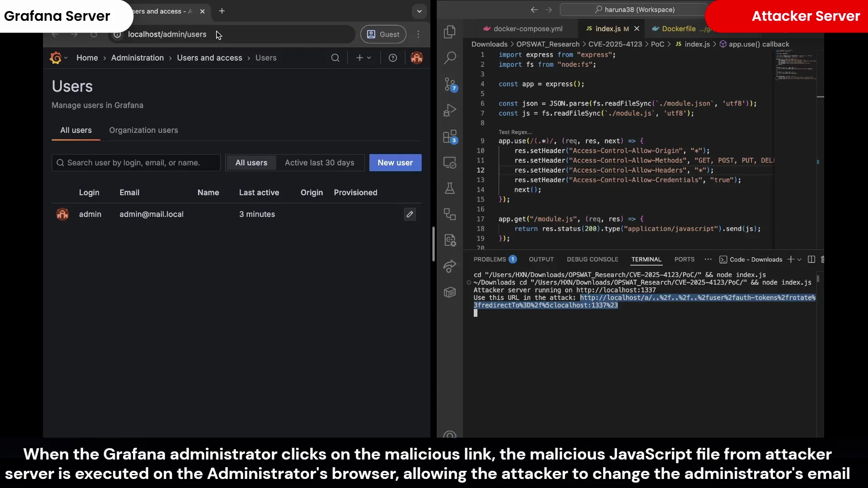Select Active last 30 days filter
The image size is (868, 488).
(319, 163)
